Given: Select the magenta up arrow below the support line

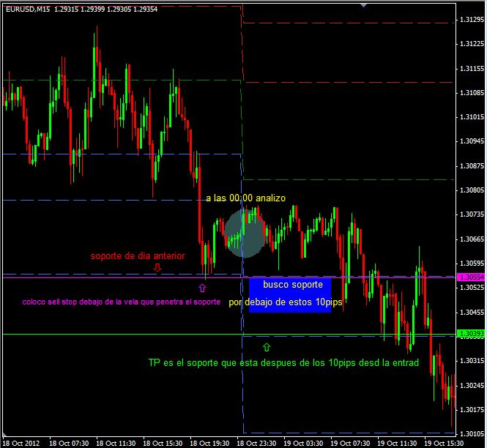Looking at the screenshot, I should tap(202, 288).
